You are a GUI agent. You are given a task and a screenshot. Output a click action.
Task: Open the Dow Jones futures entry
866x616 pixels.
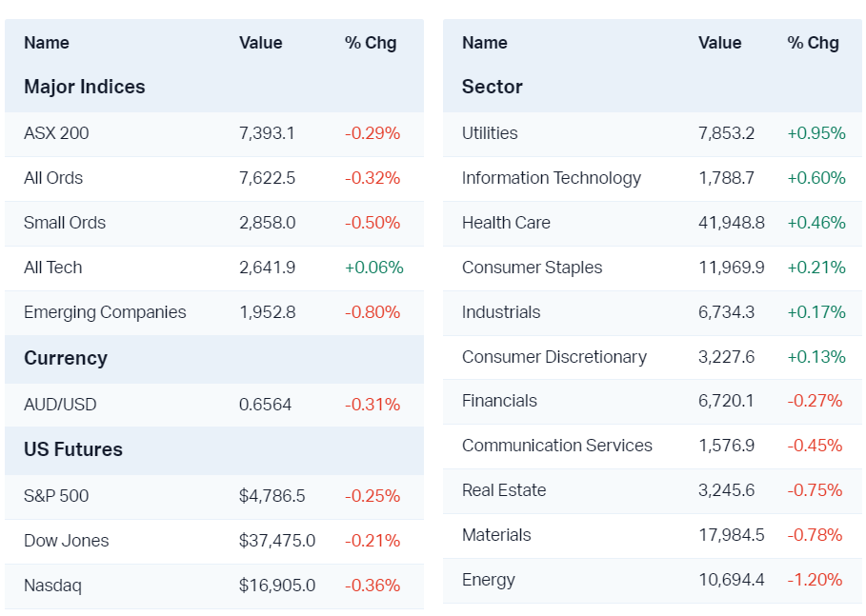point(66,541)
